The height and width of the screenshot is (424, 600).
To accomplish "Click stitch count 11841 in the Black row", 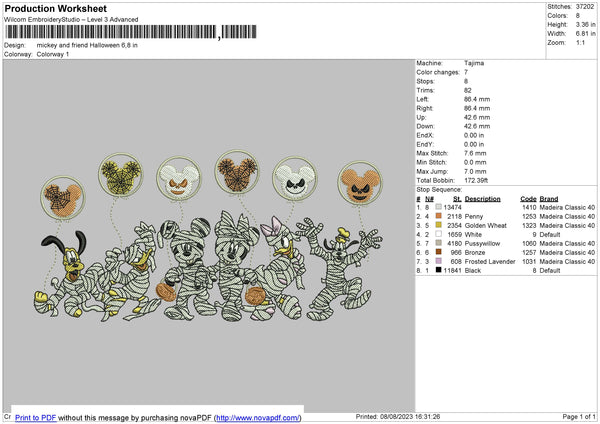I will (x=452, y=271).
